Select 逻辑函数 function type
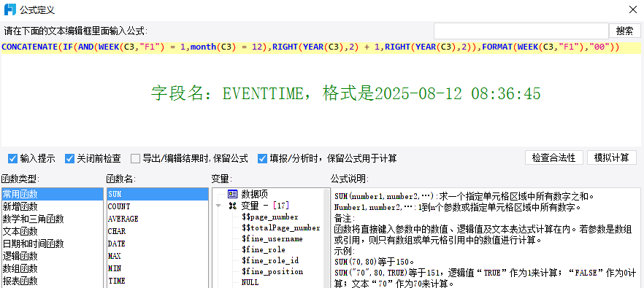This screenshot has height=288, width=644. coord(52,256)
